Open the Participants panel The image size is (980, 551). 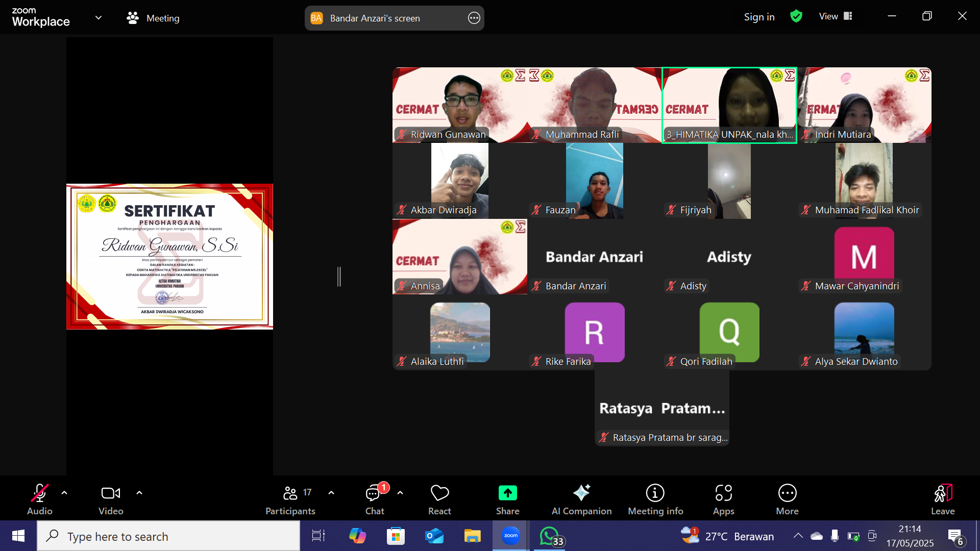(x=291, y=499)
